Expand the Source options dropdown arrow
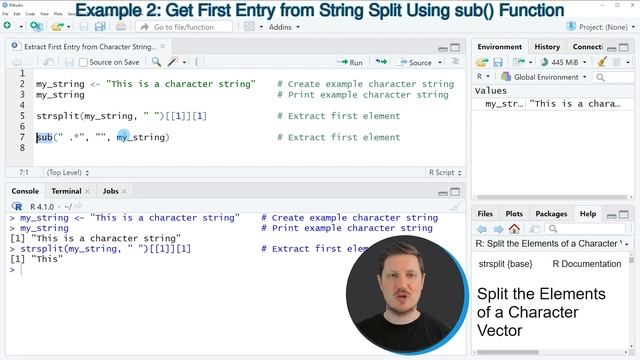 click(x=440, y=62)
